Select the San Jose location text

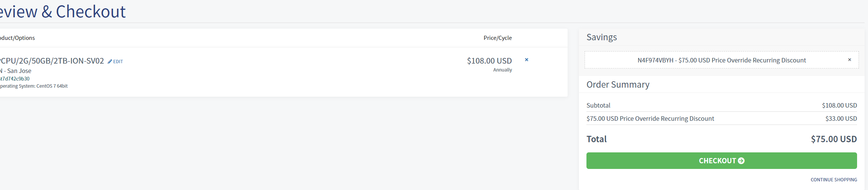pyautogui.click(x=17, y=71)
